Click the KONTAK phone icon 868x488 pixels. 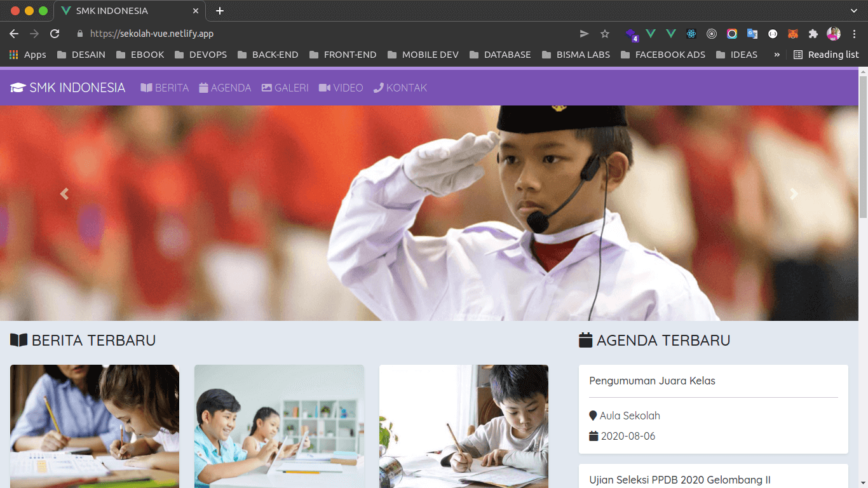(379, 88)
